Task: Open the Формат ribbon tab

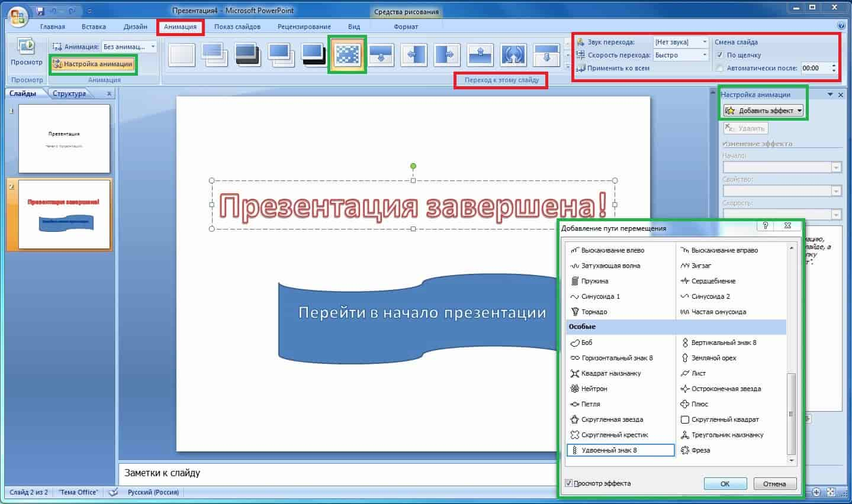Action: tap(406, 27)
